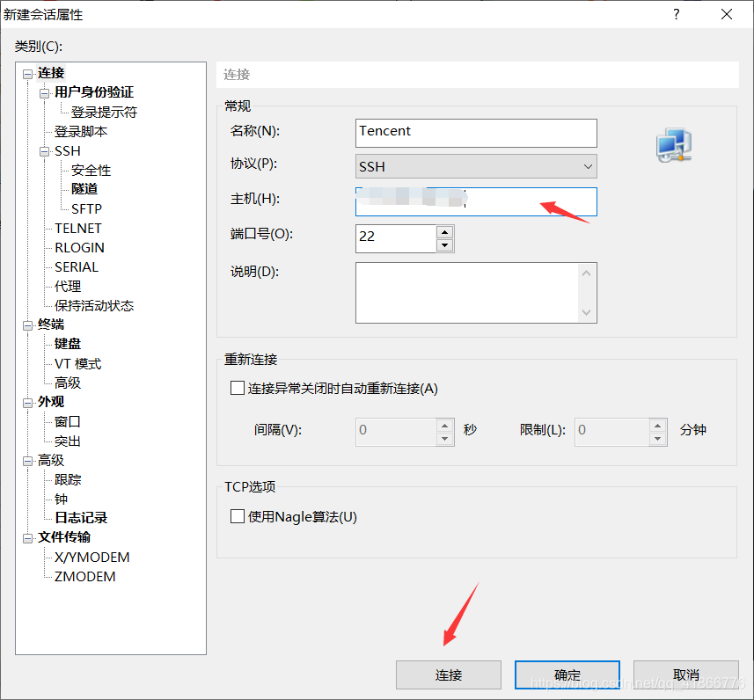
Task: Select VT 模式 under 终端
Action: pyautogui.click(x=78, y=364)
